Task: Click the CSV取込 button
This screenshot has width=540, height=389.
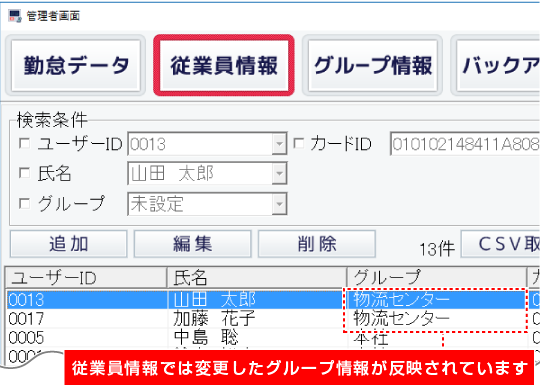Action: click(500, 244)
